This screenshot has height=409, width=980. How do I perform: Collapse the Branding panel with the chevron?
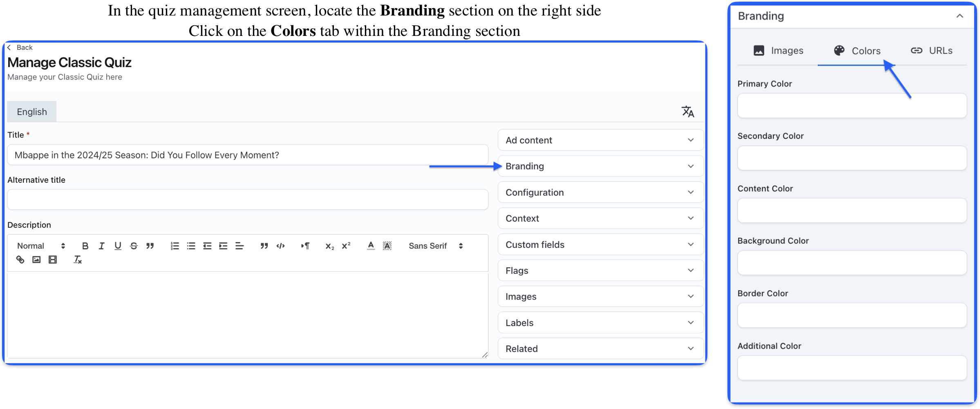coord(960,16)
